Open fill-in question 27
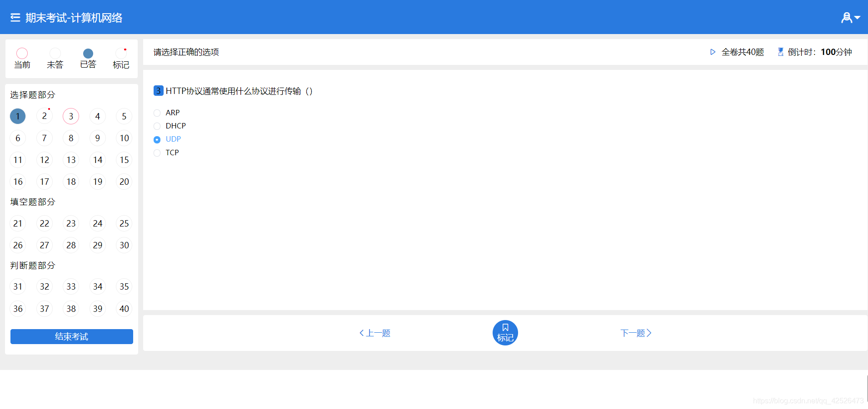868x409 pixels. (x=45, y=245)
